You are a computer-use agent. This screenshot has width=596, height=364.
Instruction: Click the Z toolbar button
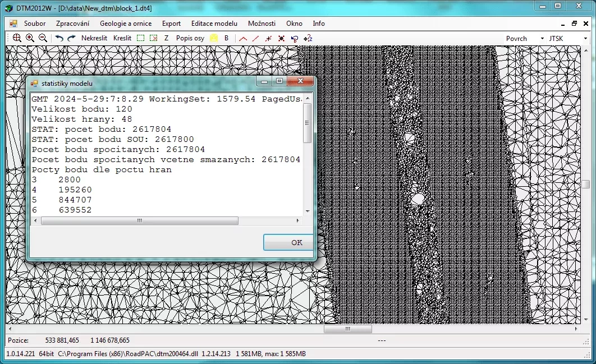point(166,38)
